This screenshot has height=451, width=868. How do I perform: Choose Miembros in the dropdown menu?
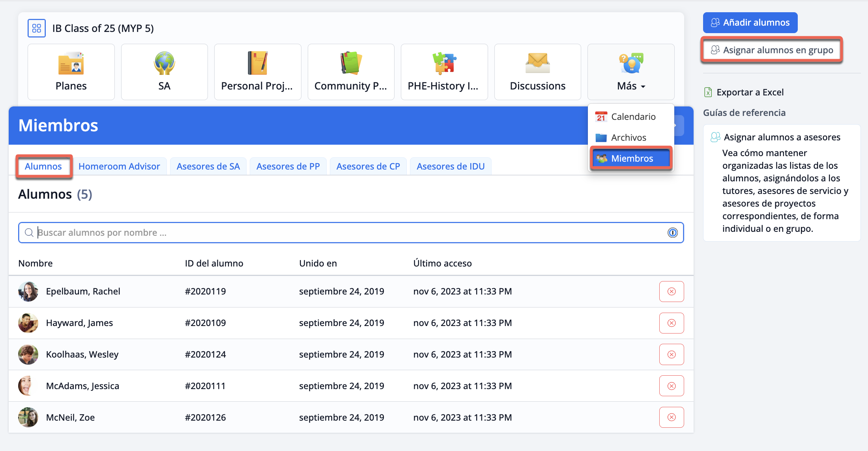pyautogui.click(x=631, y=158)
